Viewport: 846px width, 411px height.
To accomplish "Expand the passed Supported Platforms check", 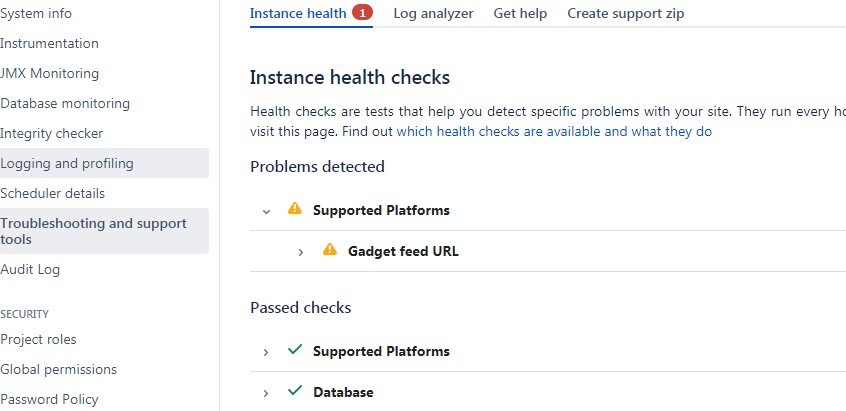I will pos(265,352).
